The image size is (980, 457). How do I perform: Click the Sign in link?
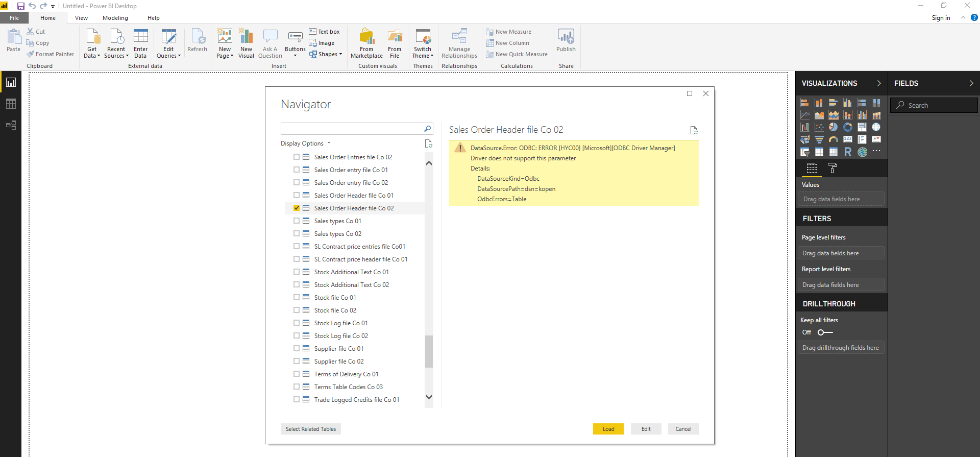click(x=941, y=18)
